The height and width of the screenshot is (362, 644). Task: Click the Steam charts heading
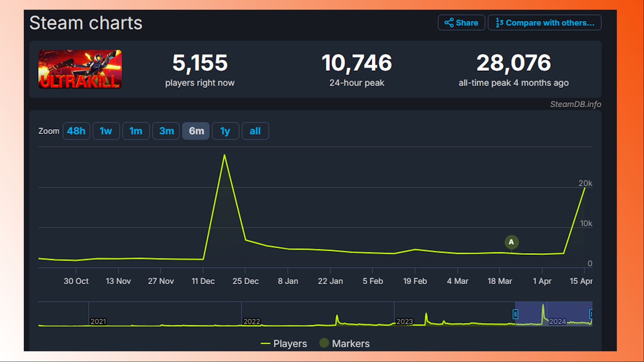[x=86, y=23]
